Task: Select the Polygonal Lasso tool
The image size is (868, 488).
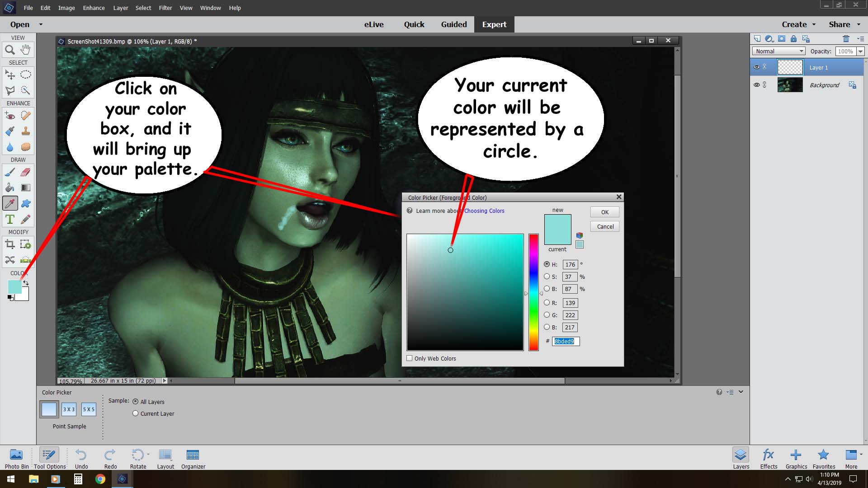Action: pyautogui.click(x=10, y=90)
